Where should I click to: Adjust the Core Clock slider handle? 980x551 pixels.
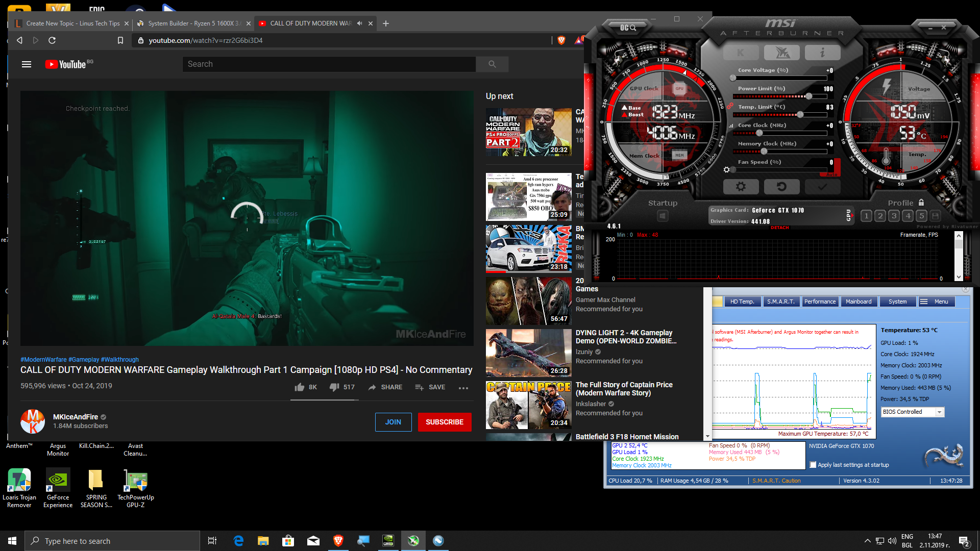[759, 133]
